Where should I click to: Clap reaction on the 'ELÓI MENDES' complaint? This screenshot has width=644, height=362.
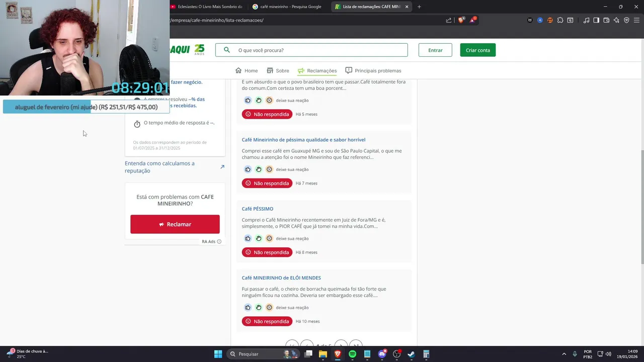point(259,307)
